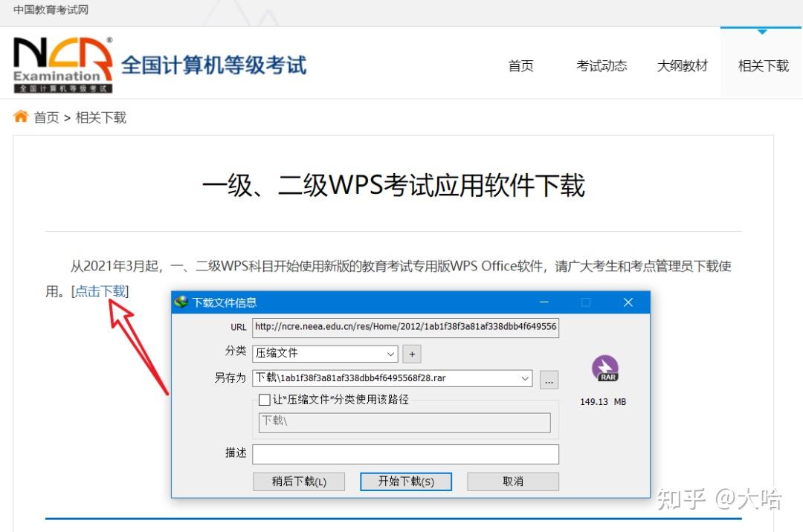Open the 首页 navigation tab

pyautogui.click(x=520, y=66)
